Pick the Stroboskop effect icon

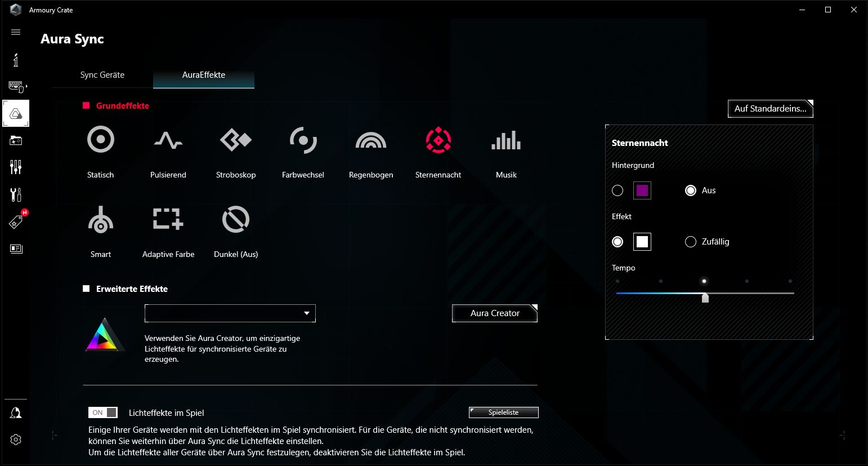tap(236, 139)
